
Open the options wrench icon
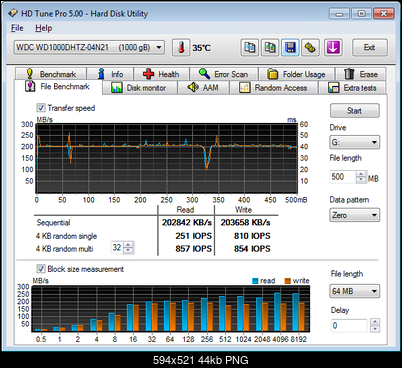point(310,48)
